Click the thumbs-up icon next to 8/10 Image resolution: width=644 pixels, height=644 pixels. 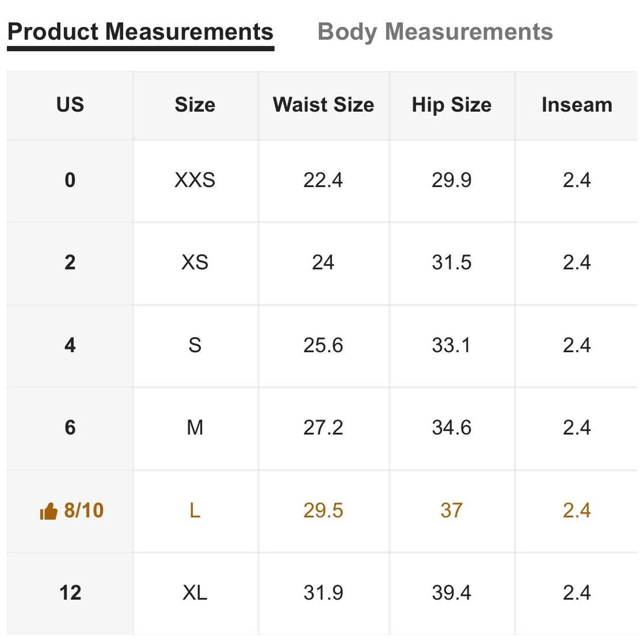[x=49, y=511]
